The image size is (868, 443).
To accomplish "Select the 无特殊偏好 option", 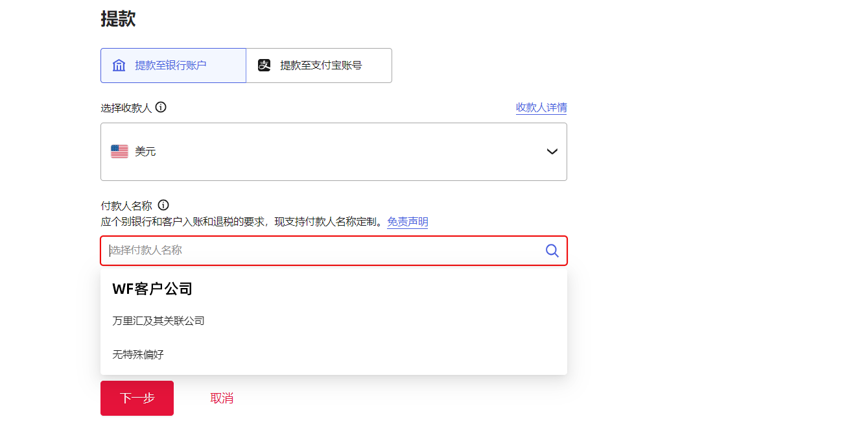I will click(137, 354).
